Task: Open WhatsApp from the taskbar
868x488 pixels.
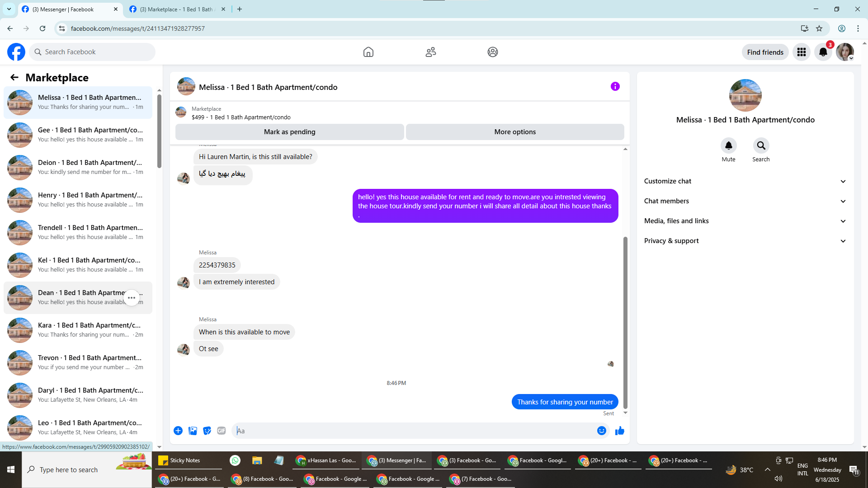Action: (235, 460)
